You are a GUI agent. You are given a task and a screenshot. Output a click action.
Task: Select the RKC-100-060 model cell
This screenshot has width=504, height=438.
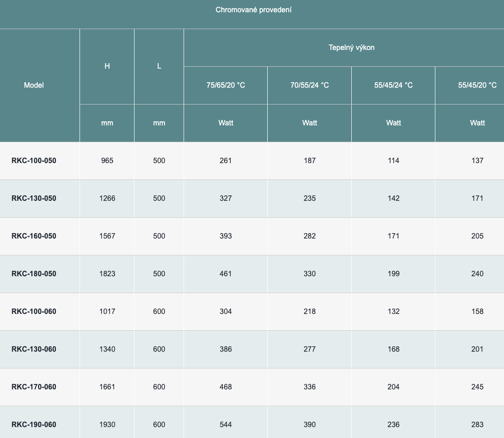(x=34, y=311)
